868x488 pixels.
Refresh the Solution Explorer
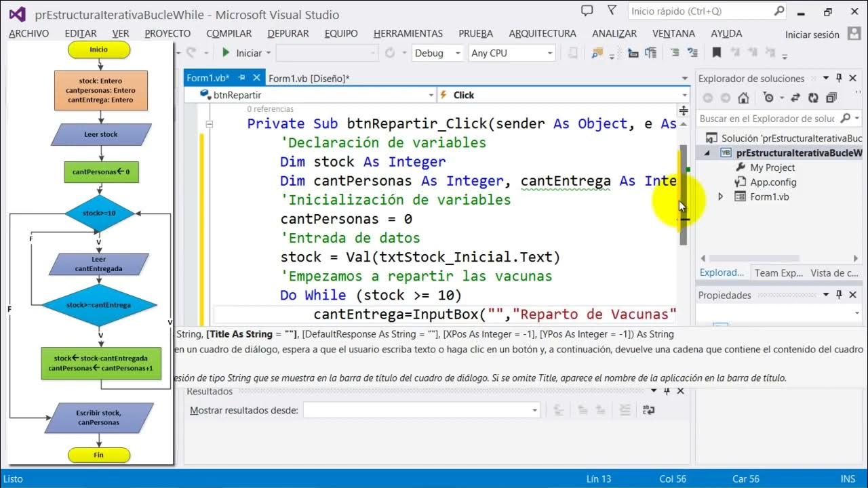tap(813, 98)
